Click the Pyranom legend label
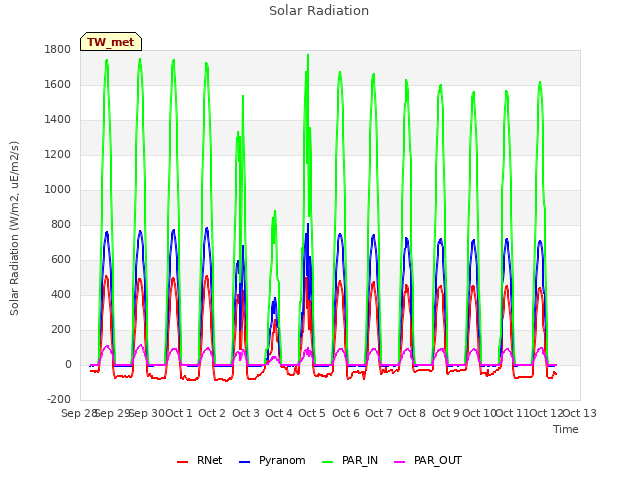The image size is (640, 480). coord(282,460)
